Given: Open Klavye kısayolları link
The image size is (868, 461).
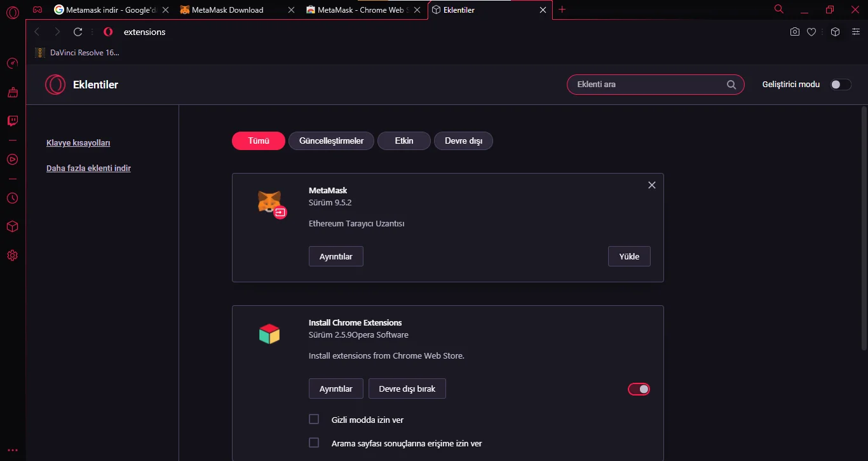Looking at the screenshot, I should (x=78, y=143).
